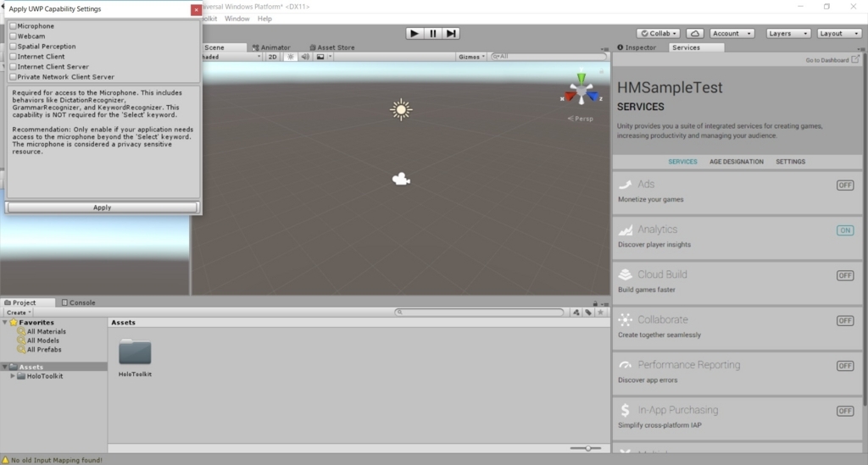Click the In-App Purchasing dollar icon
The image size is (868, 465).
click(x=625, y=410)
